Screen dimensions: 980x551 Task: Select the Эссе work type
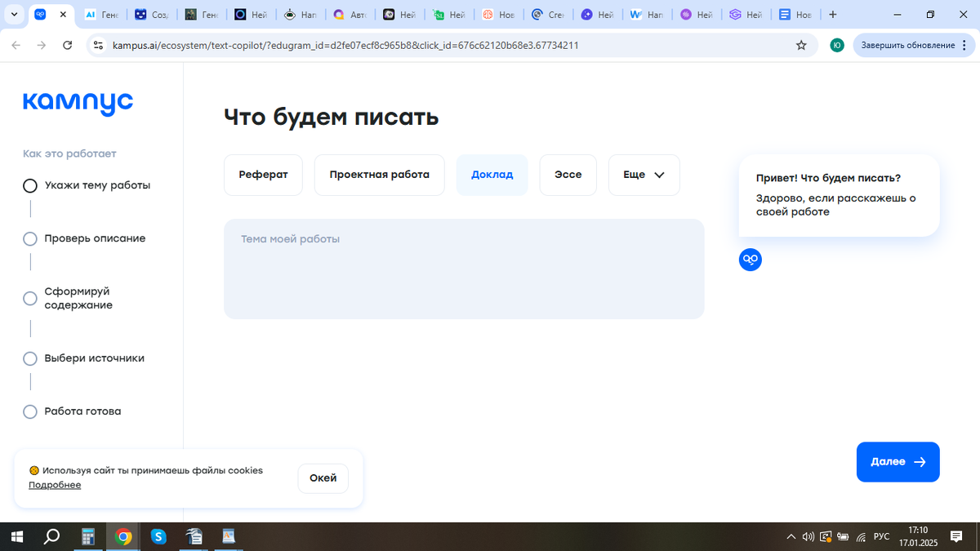point(568,175)
